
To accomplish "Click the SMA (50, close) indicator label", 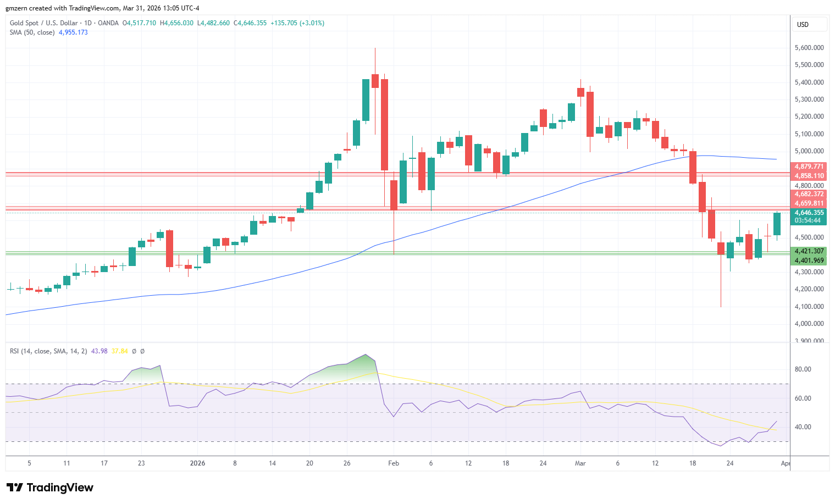I will click(32, 32).
